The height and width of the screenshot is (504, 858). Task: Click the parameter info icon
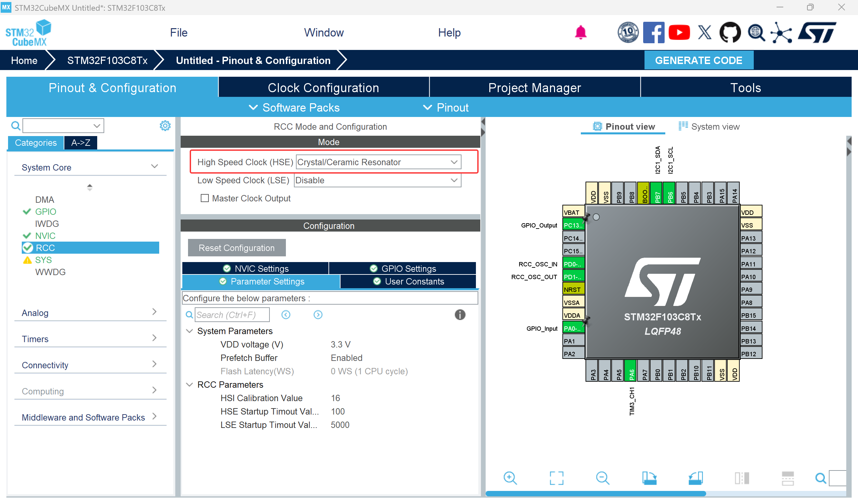(459, 315)
